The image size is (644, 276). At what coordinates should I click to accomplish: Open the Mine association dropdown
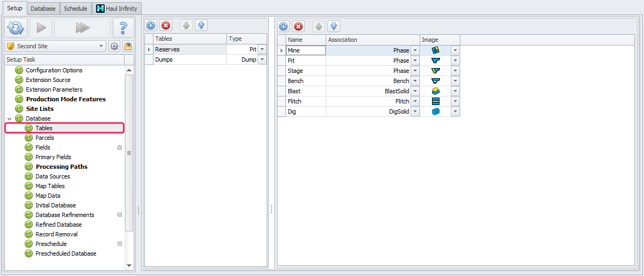pyautogui.click(x=415, y=50)
